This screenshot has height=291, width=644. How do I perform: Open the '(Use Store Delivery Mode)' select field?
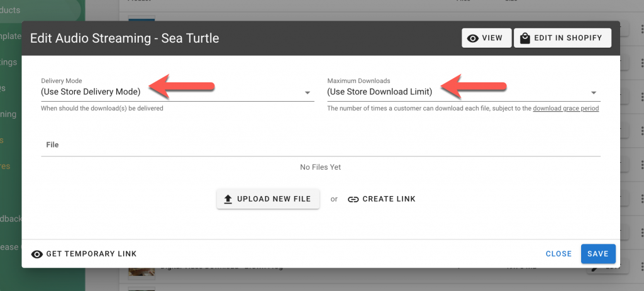(x=177, y=92)
